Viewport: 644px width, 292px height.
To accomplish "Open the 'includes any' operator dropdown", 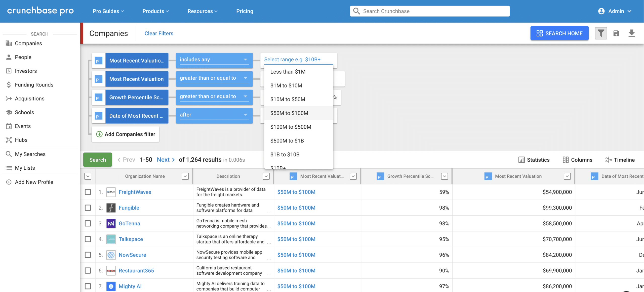I will 214,60.
